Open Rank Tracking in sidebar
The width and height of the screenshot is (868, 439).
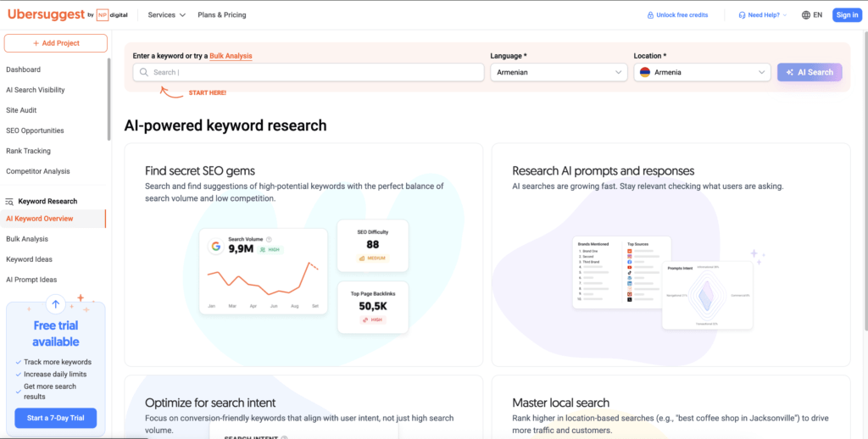tap(28, 151)
